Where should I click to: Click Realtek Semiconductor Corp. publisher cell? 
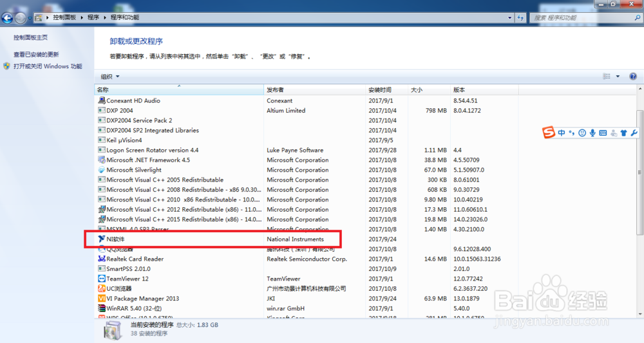(307, 259)
